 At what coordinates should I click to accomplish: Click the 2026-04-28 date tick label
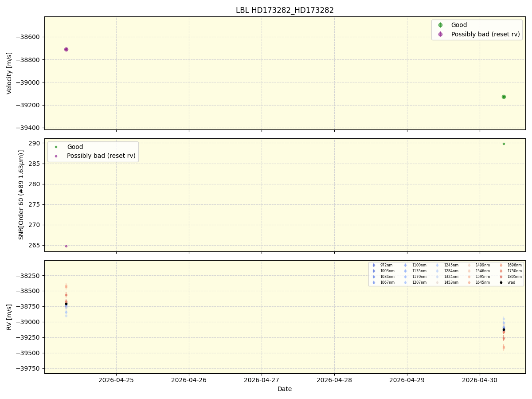point(334,380)
